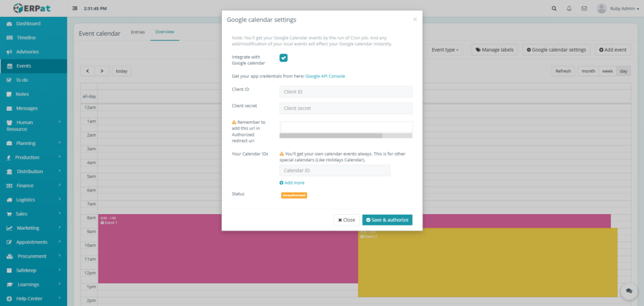The height and width of the screenshot is (306, 644).
Task: Open the chat bubble widget
Action: 629,291
